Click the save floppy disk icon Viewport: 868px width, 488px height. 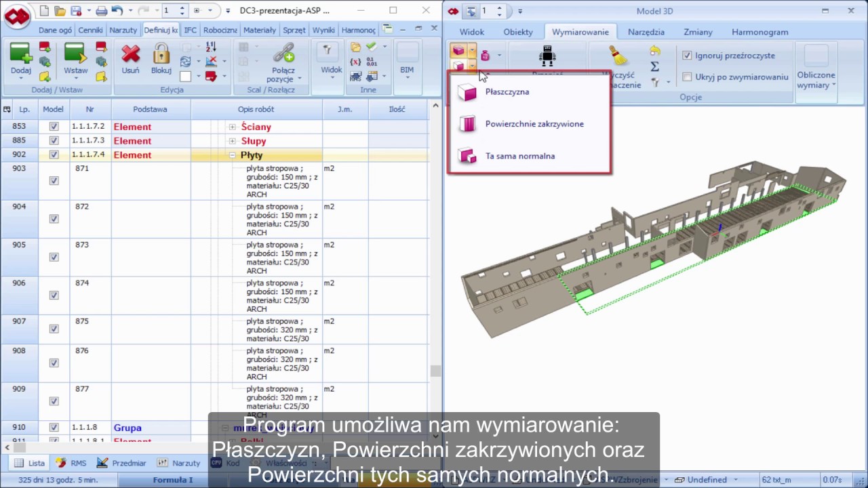76,11
